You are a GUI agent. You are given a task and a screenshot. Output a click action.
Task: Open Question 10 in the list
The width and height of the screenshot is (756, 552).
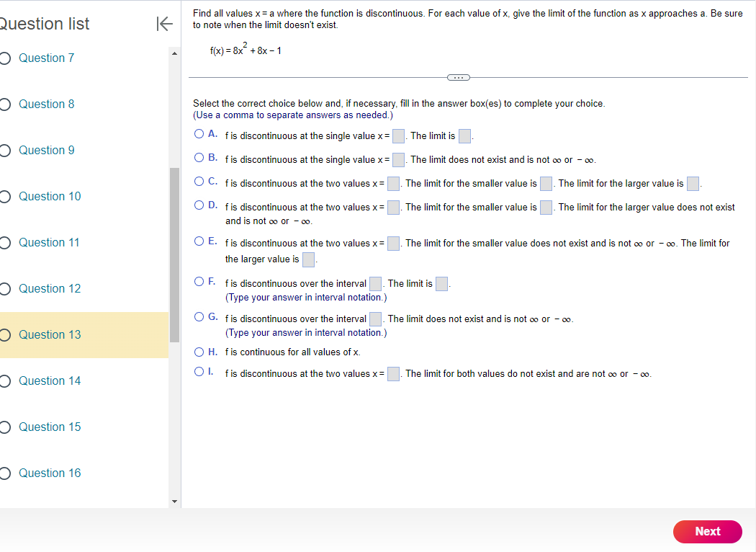point(50,197)
